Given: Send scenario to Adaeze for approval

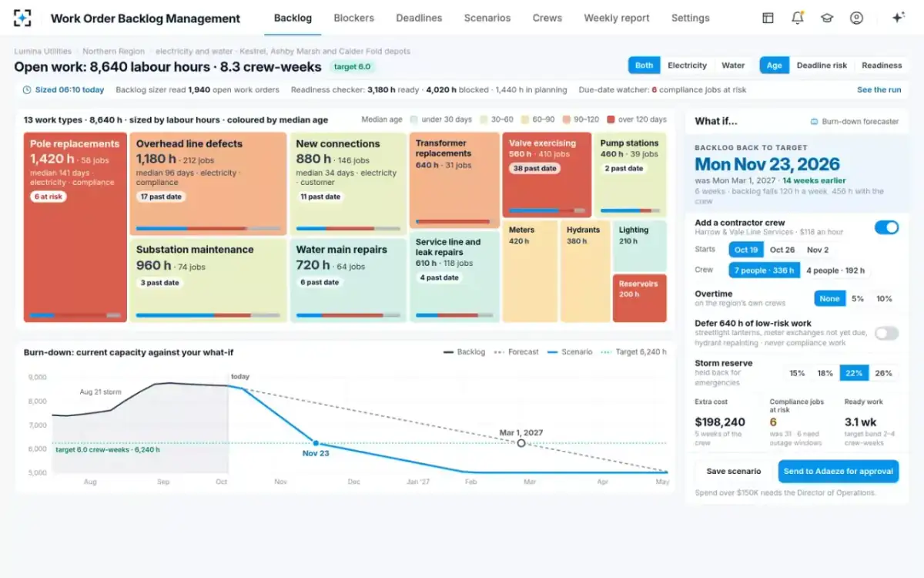Looking at the screenshot, I should coord(838,472).
